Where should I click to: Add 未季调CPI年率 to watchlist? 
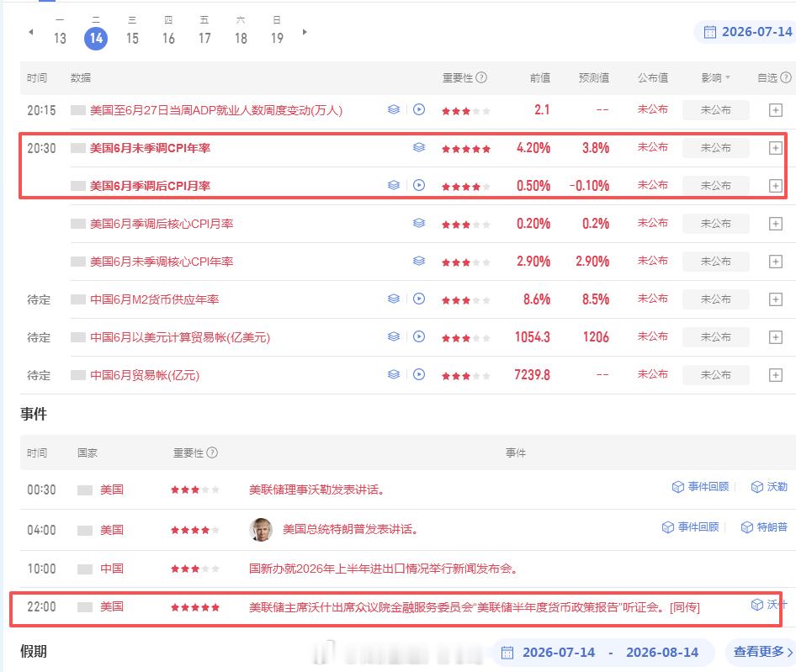[776, 148]
